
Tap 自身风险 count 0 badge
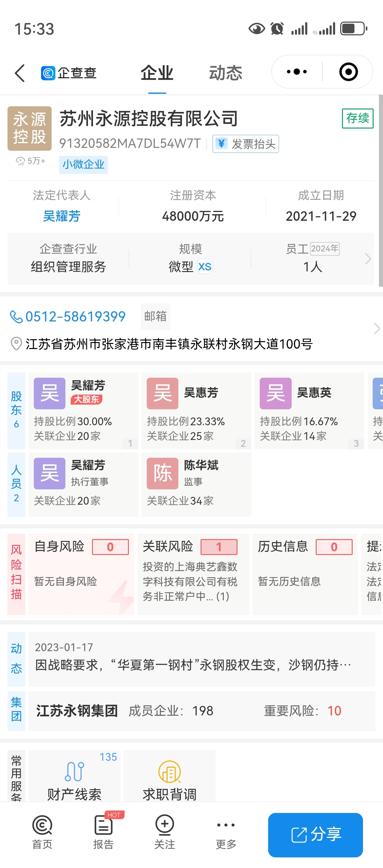110,547
